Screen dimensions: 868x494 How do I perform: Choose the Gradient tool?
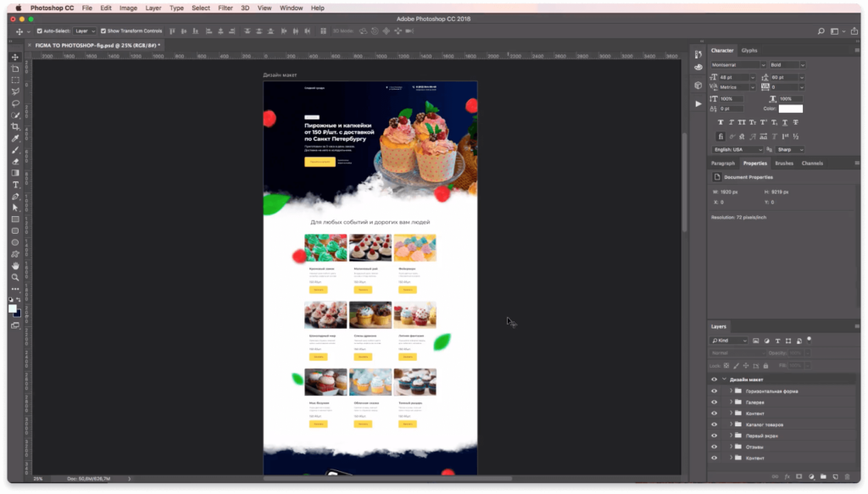(15, 173)
